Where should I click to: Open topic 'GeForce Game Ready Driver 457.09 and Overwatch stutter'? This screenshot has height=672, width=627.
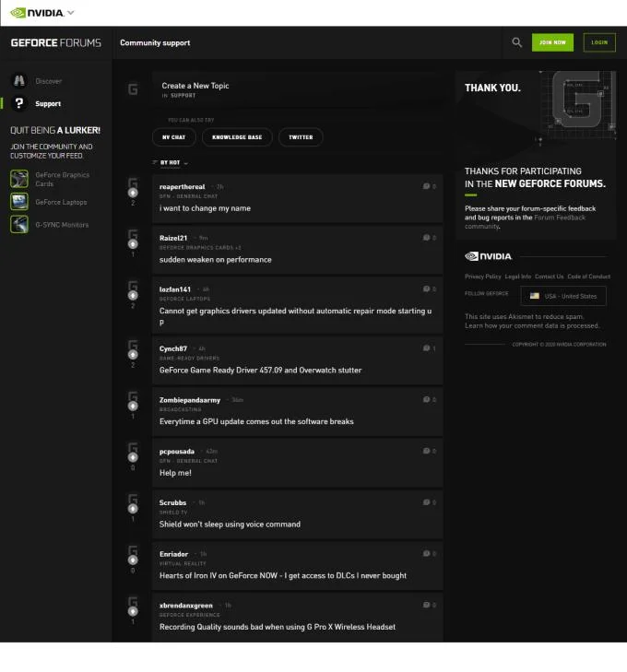(x=260, y=371)
